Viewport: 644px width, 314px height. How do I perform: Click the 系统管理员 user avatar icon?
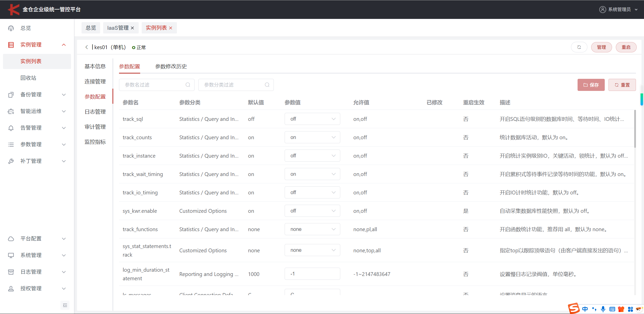pos(602,9)
